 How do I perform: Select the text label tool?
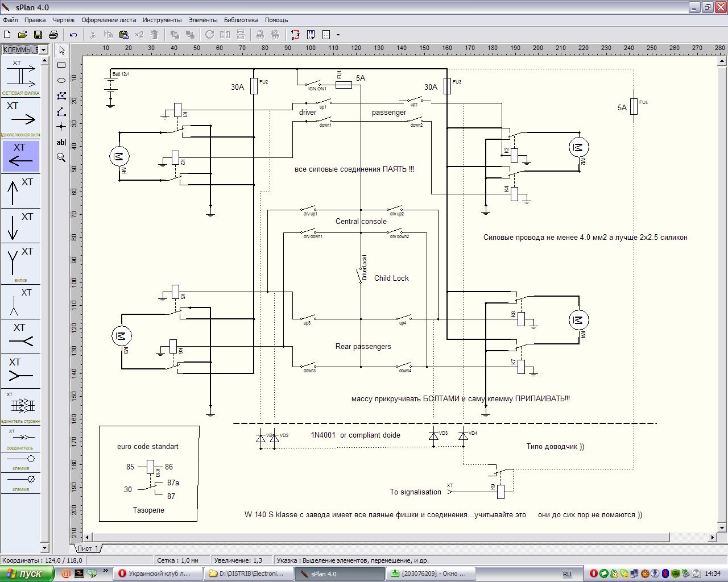click(61, 142)
